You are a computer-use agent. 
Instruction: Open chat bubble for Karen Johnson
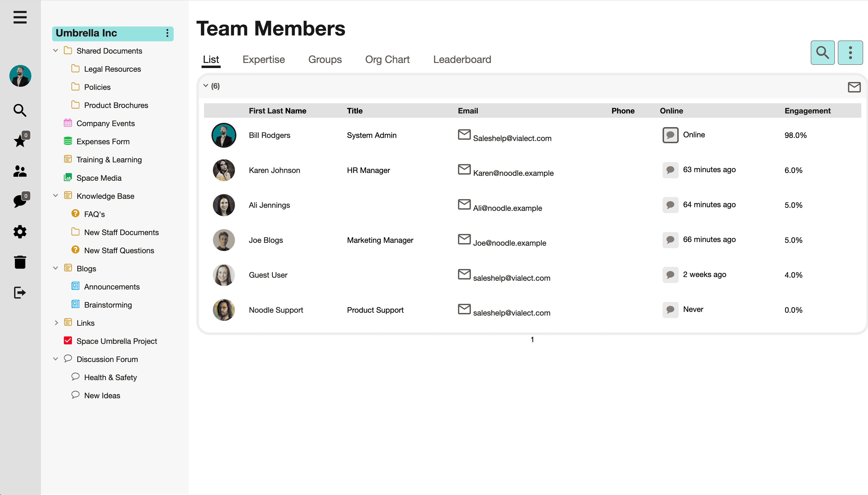[x=670, y=170]
